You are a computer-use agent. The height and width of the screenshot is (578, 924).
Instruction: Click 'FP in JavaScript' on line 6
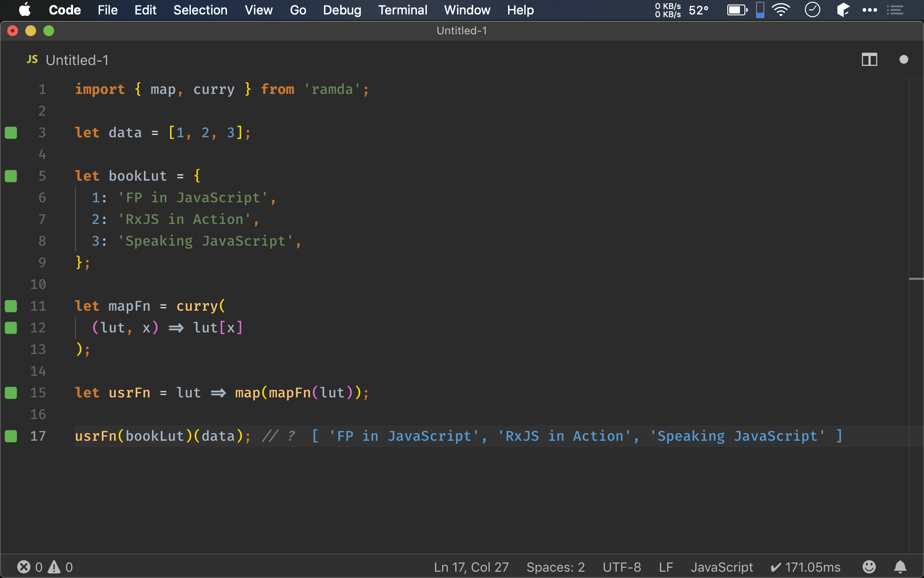coord(193,198)
